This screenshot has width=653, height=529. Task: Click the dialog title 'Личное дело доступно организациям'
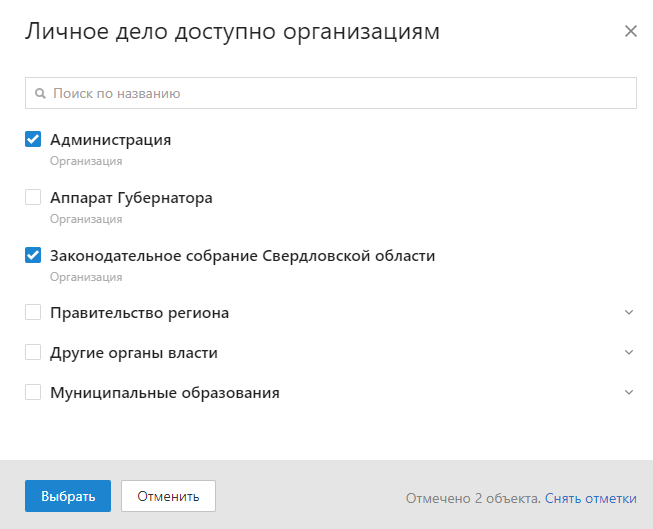tap(232, 32)
